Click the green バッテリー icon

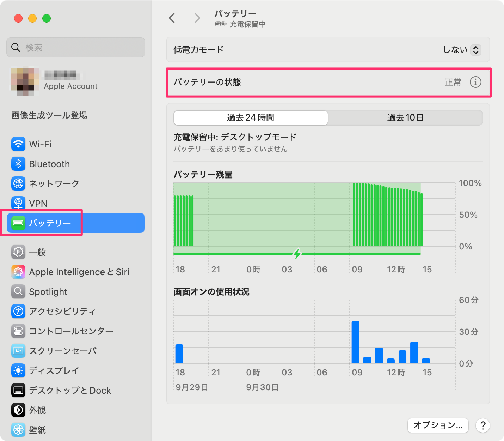tap(18, 223)
